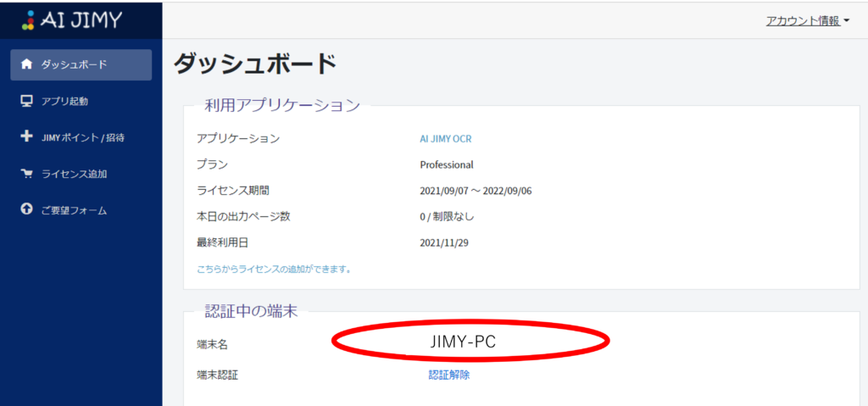Expand the アカウント情報 dropdown
Viewport: 868px width, 406px height.
pyautogui.click(x=807, y=21)
